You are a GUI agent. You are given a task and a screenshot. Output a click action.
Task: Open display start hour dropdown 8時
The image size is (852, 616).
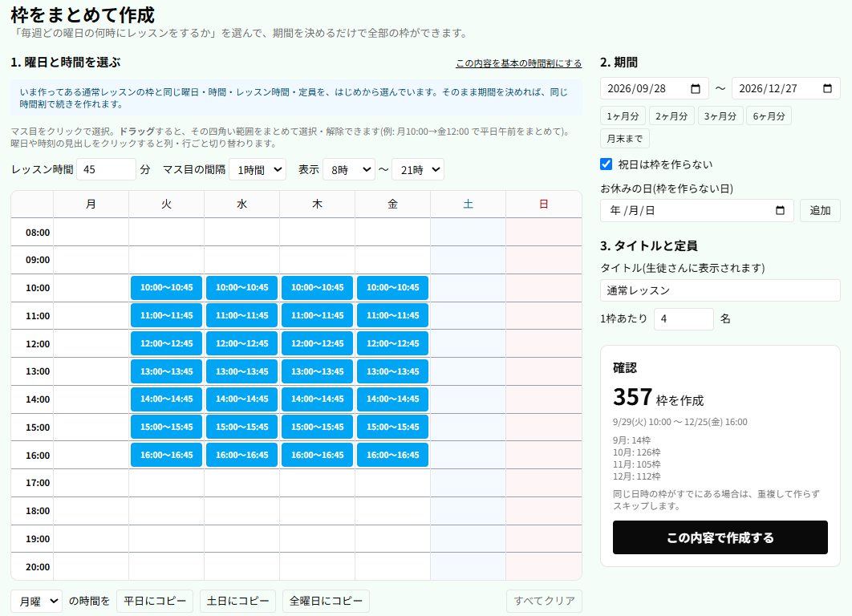click(x=349, y=169)
